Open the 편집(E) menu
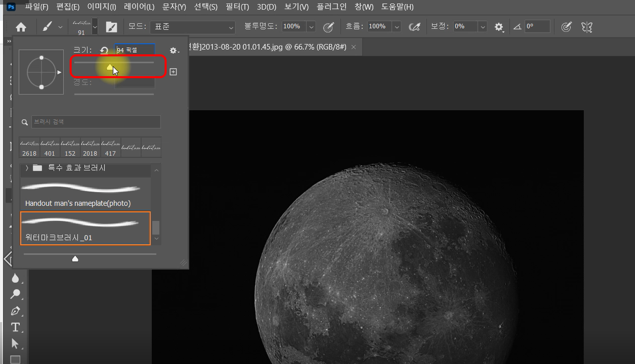This screenshot has width=635, height=364. coord(68,7)
